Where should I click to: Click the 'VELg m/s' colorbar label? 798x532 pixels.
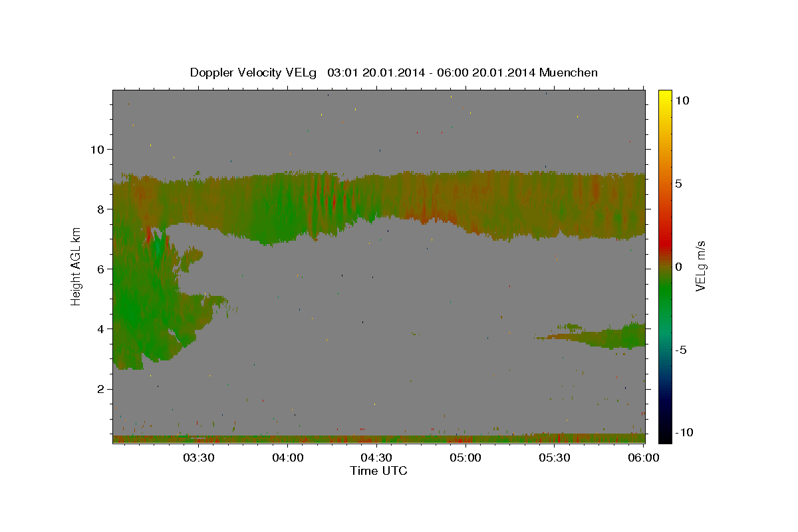pos(700,267)
